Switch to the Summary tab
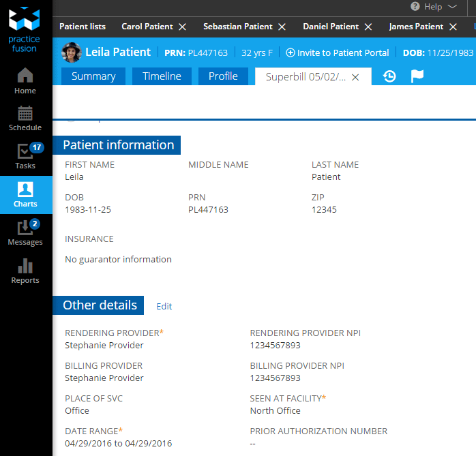 click(93, 76)
